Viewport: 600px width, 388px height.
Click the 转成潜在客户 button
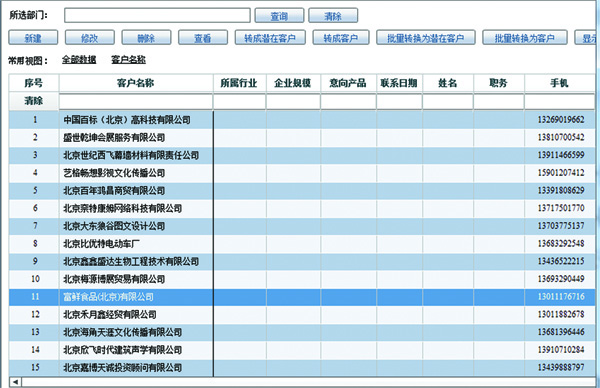pos(270,38)
